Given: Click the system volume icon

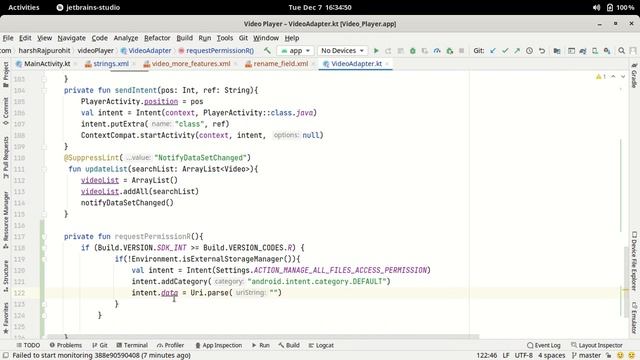Looking at the screenshot, I should click(596, 7).
